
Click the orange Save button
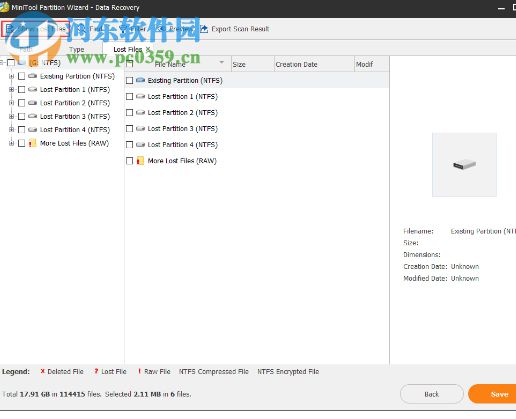[493, 394]
